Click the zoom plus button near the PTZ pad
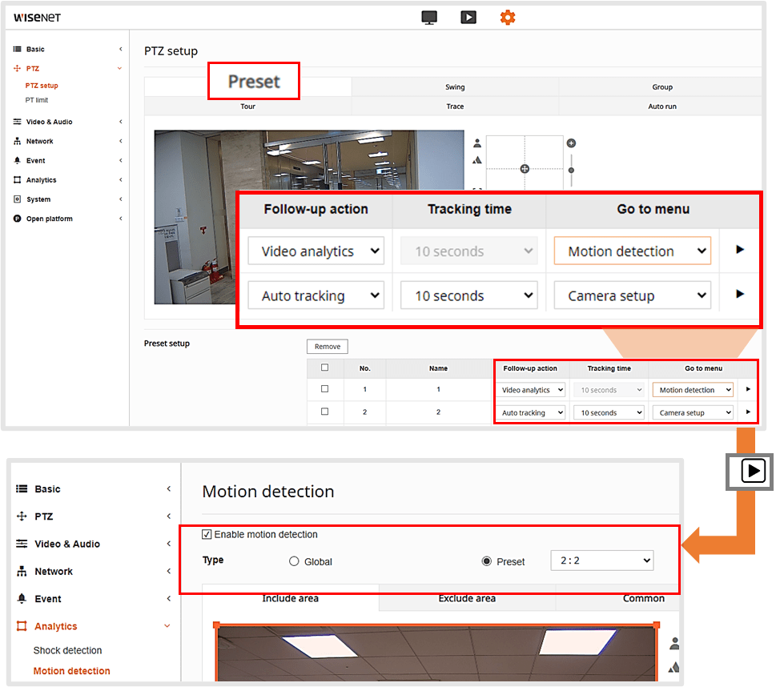Screen dimensions: 784x687 click(x=570, y=142)
